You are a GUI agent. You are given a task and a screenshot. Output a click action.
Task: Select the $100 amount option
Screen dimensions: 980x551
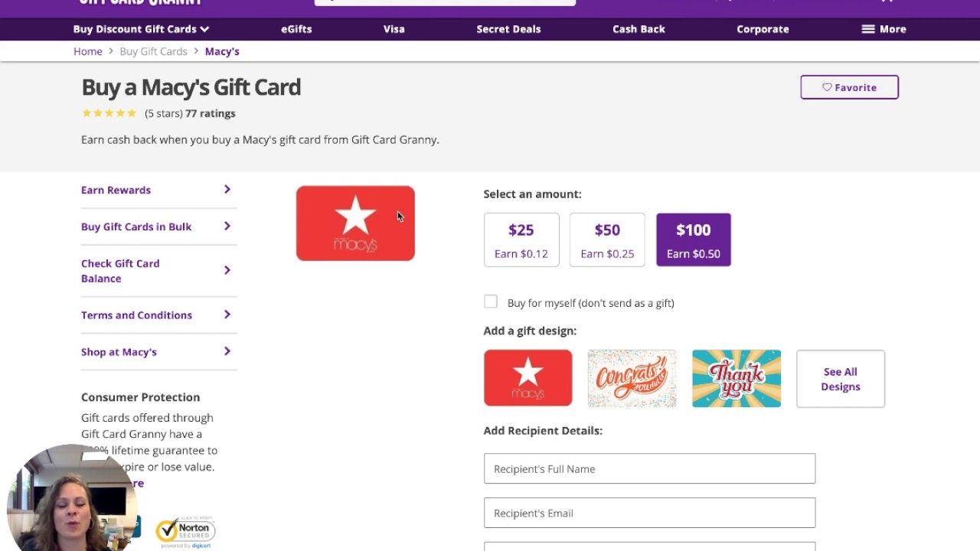click(693, 240)
